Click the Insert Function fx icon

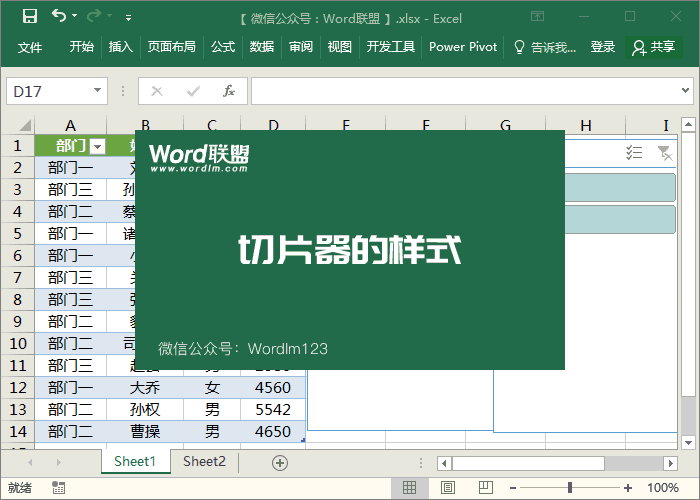[228, 91]
